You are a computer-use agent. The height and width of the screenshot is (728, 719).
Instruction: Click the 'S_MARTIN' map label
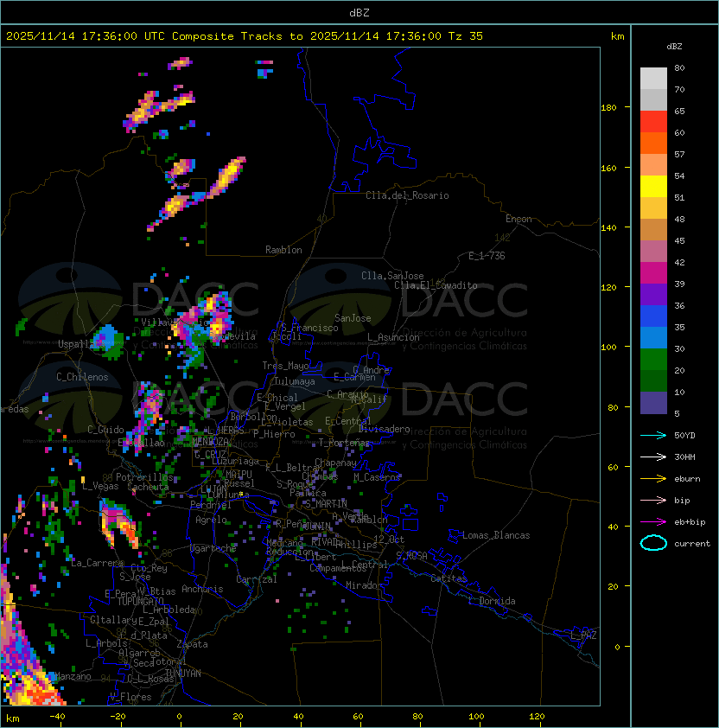click(x=326, y=504)
